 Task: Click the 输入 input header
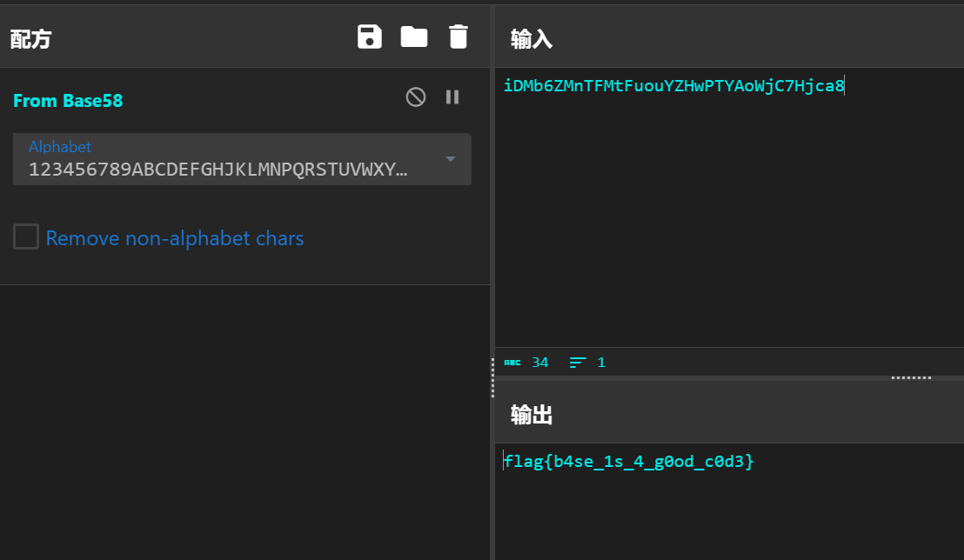point(532,39)
